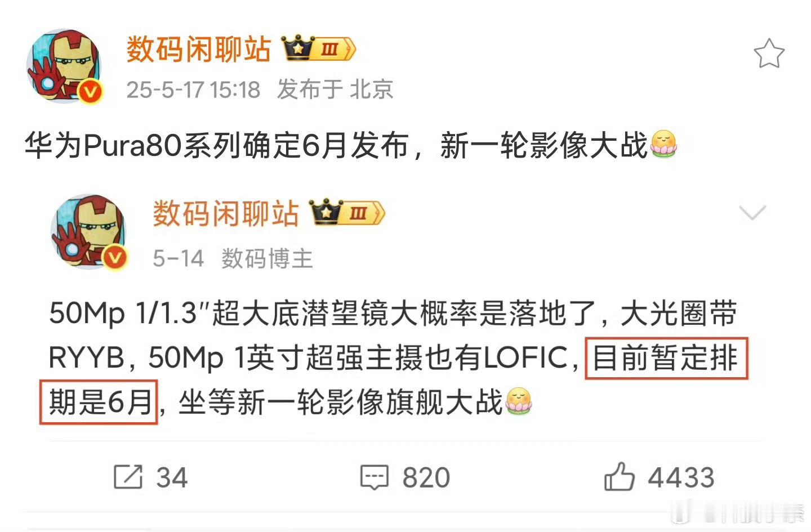811x532 pixels.
Task: Click the 25-5-17 15:18 timestamp
Action: [x=193, y=90]
